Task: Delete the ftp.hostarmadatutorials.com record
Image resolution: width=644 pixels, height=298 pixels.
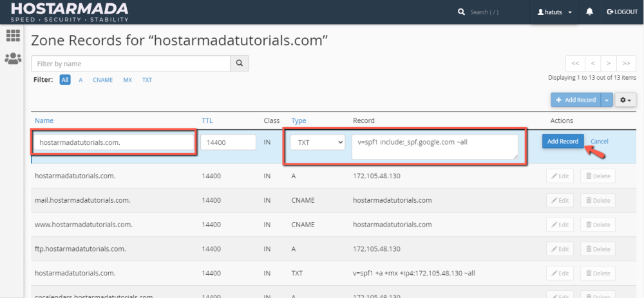Action: click(x=598, y=248)
